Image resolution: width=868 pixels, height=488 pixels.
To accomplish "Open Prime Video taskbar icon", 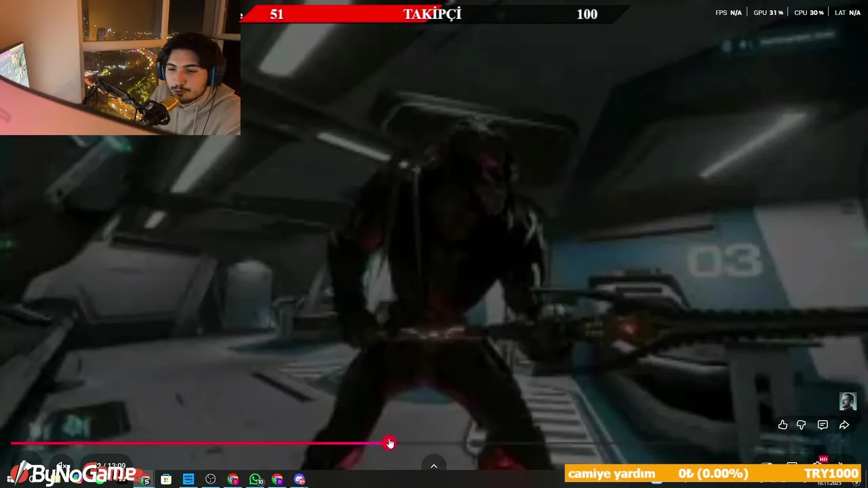I will tap(189, 480).
